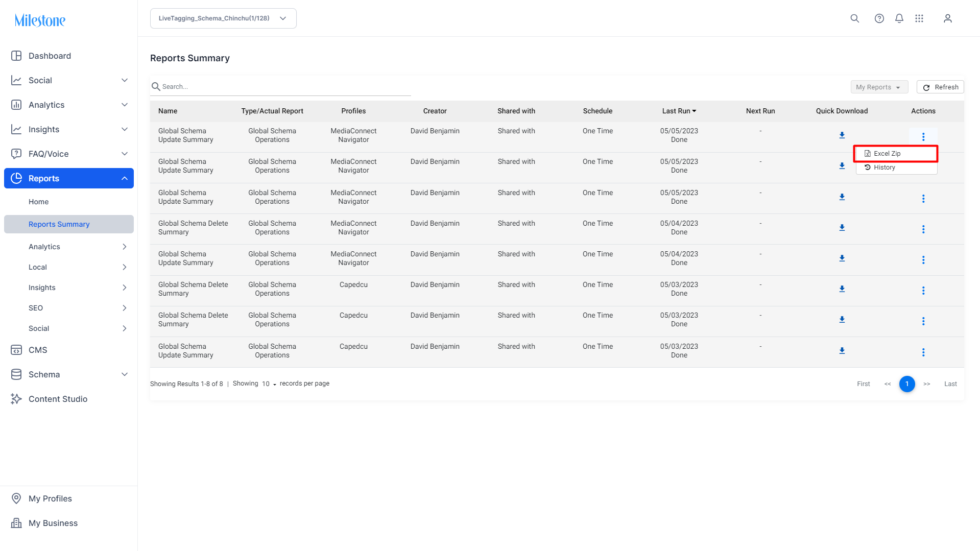Screen dimensions: 980x551
Task: Click the My Business building icon
Action: click(16, 523)
